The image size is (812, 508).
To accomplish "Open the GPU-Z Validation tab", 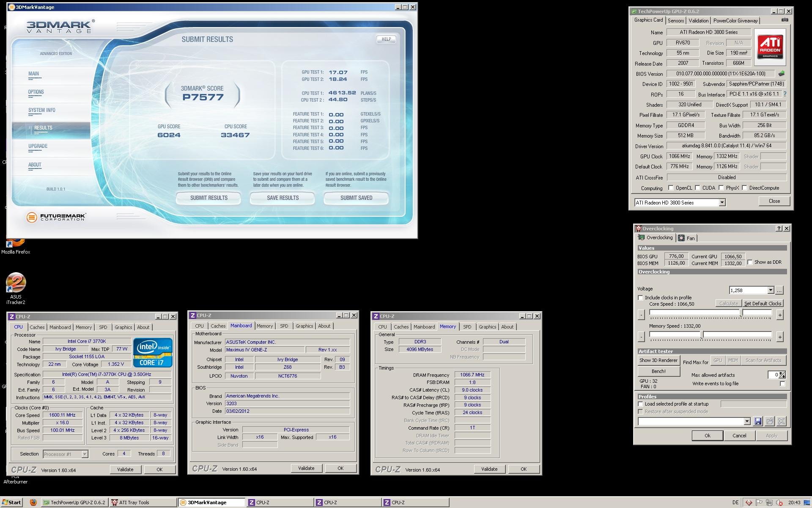I will (x=698, y=21).
